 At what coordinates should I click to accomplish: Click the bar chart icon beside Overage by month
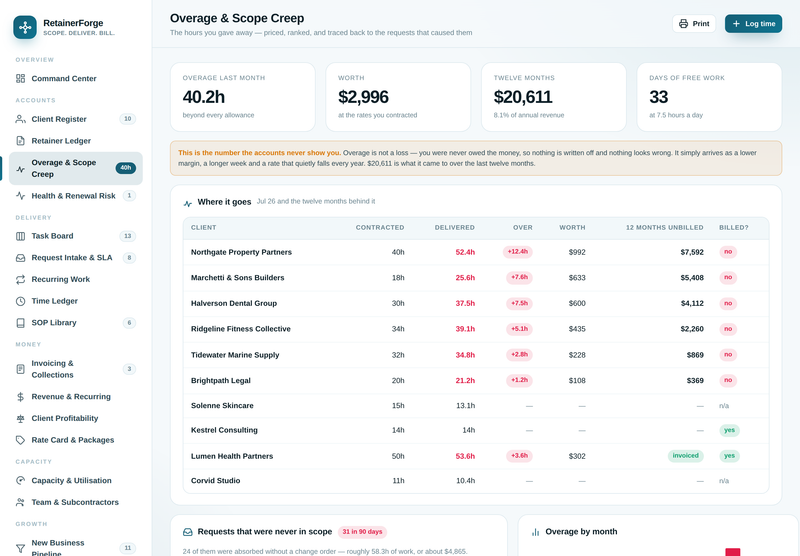pyautogui.click(x=535, y=532)
